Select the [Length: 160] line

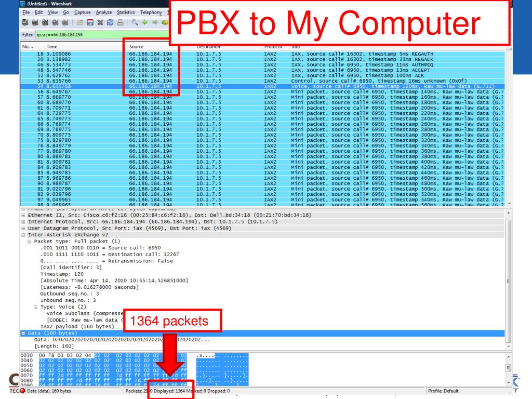pyautogui.click(x=54, y=346)
